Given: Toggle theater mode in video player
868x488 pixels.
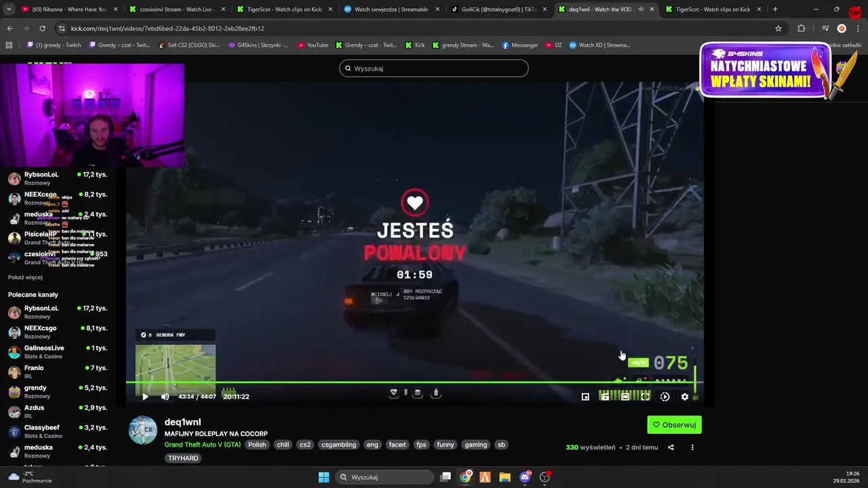Looking at the screenshot, I should click(x=625, y=396).
